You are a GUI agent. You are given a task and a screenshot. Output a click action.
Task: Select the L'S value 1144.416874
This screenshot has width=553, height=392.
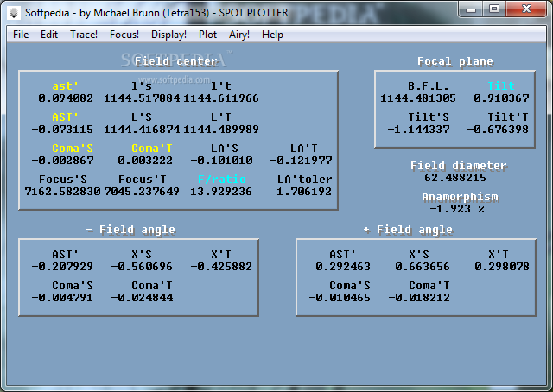142,129
